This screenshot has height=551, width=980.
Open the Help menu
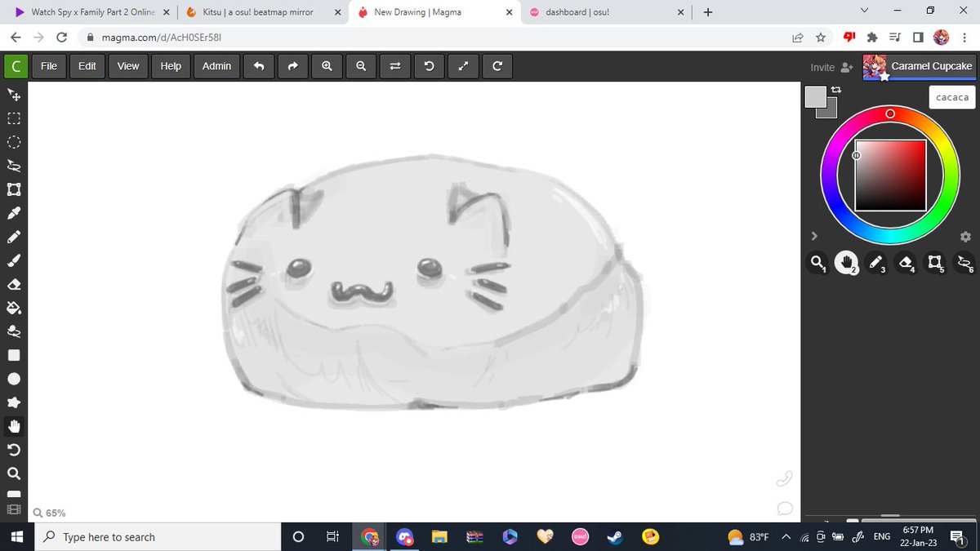click(x=171, y=66)
